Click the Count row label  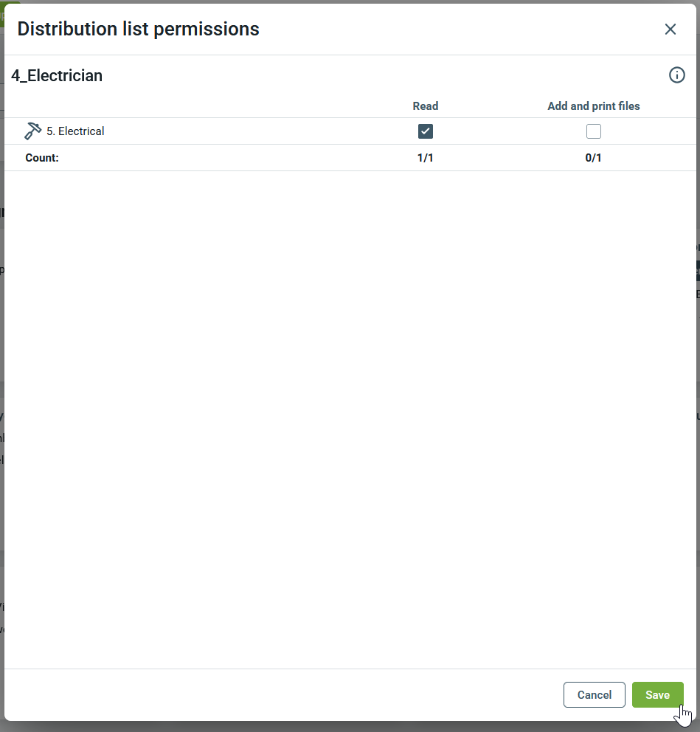[42, 158]
